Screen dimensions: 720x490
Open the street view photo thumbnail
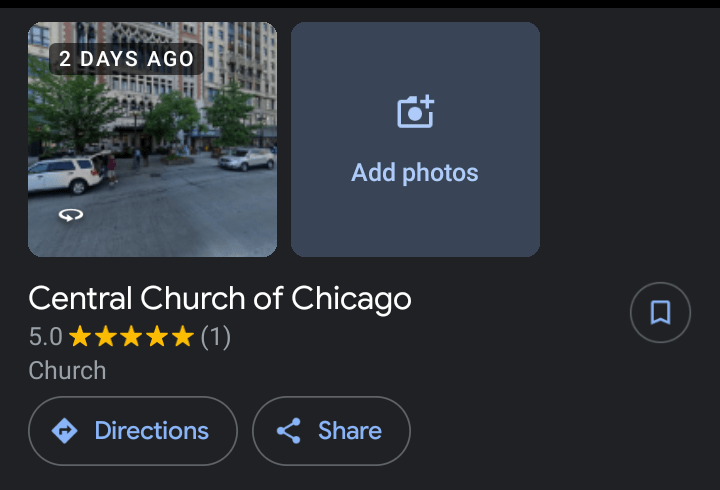tap(152, 139)
